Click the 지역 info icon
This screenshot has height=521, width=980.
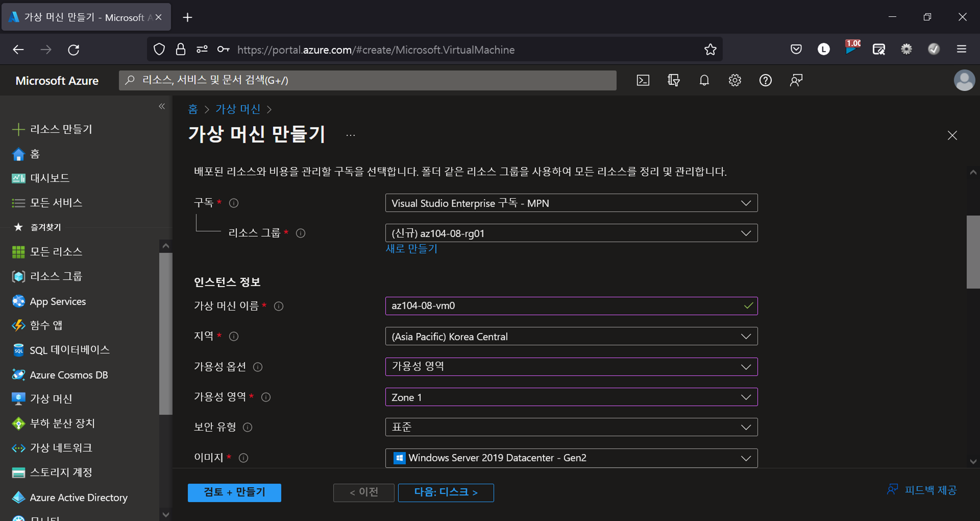pos(234,336)
